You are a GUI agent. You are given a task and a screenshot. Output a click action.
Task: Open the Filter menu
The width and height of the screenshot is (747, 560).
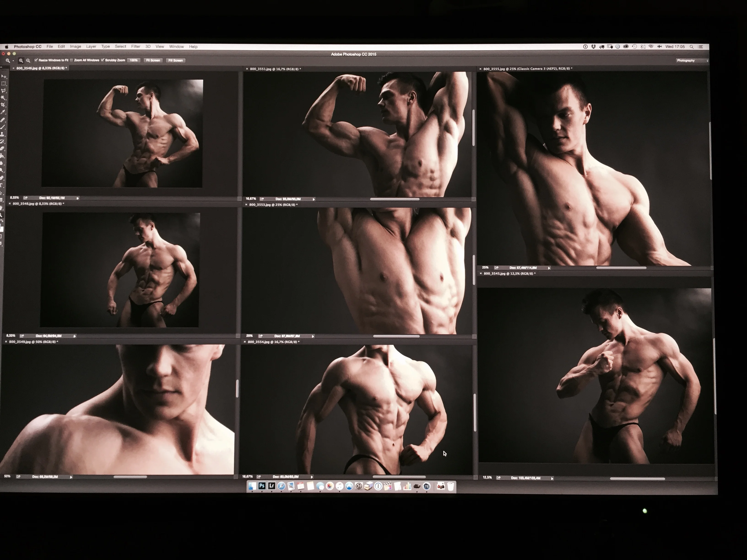[x=135, y=47]
